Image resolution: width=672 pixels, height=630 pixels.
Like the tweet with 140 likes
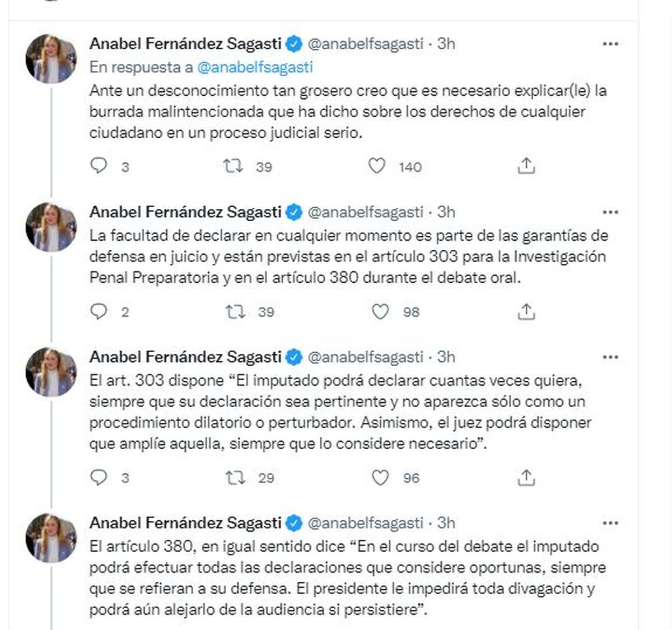pos(377,166)
